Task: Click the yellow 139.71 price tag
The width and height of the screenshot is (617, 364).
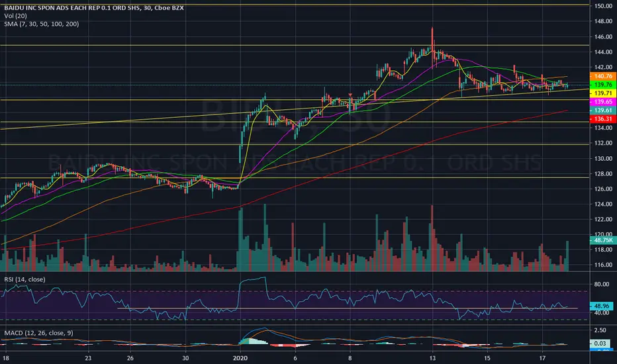Action: 603,93
